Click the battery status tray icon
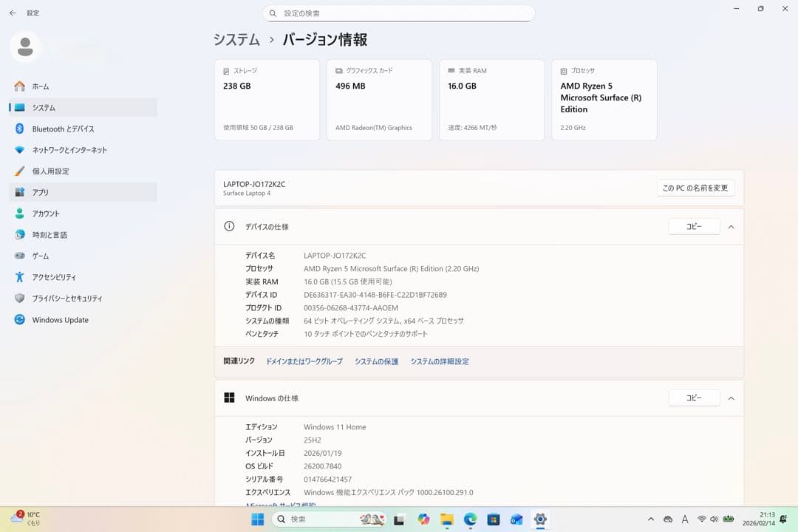Screen dimensions: 798x532 (729, 519)
